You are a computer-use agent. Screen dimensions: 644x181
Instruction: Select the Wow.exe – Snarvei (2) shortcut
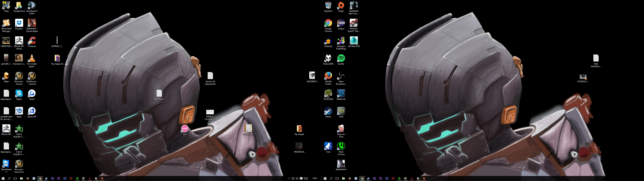[19, 166]
